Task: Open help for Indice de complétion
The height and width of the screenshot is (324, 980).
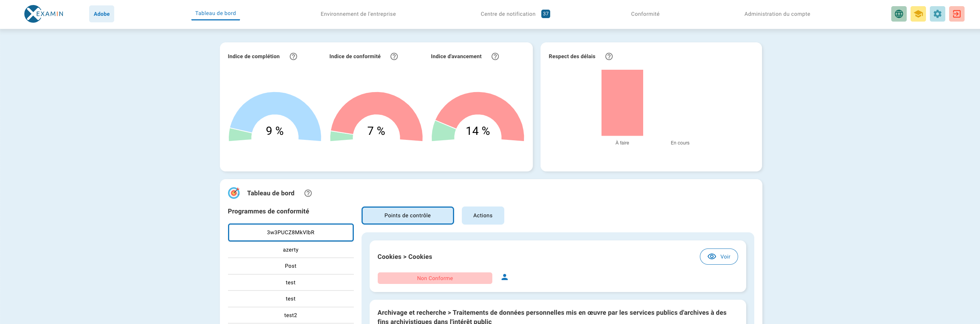Action: 293,57
